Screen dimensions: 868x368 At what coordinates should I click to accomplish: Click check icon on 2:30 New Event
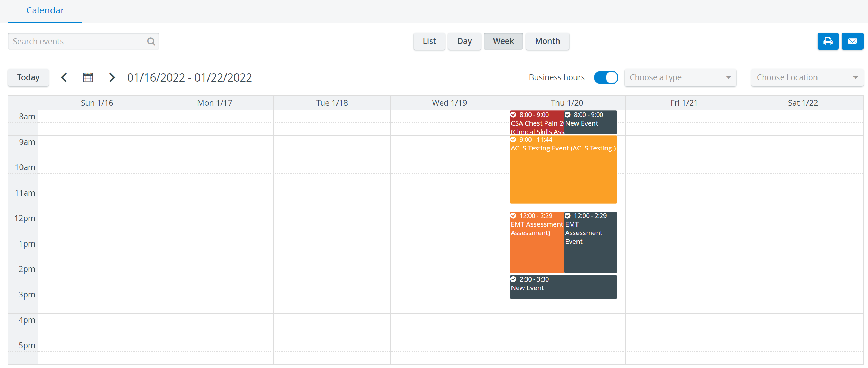point(514,279)
